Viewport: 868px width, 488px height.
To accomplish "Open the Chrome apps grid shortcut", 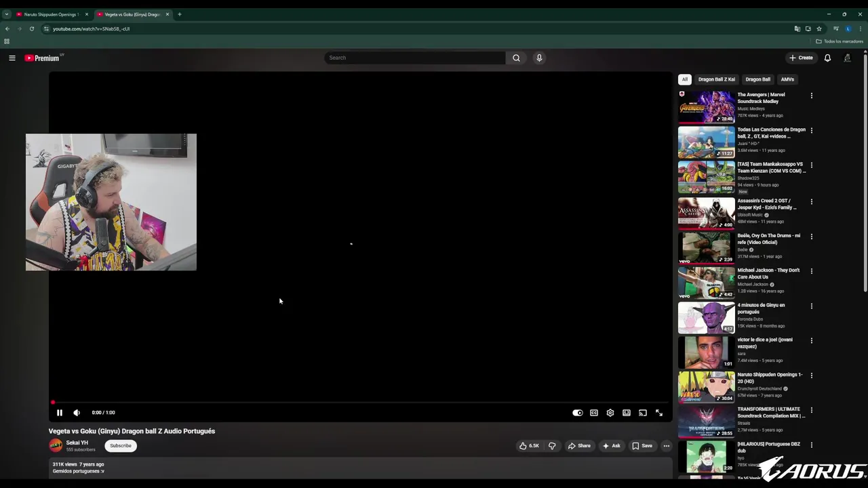I will [7, 41].
